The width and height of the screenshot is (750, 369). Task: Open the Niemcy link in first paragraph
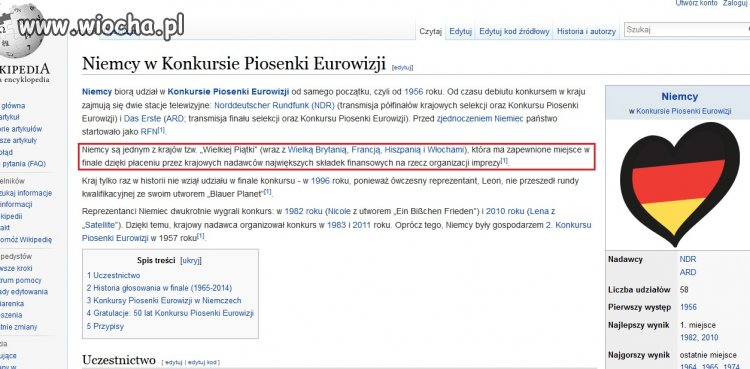[97, 91]
